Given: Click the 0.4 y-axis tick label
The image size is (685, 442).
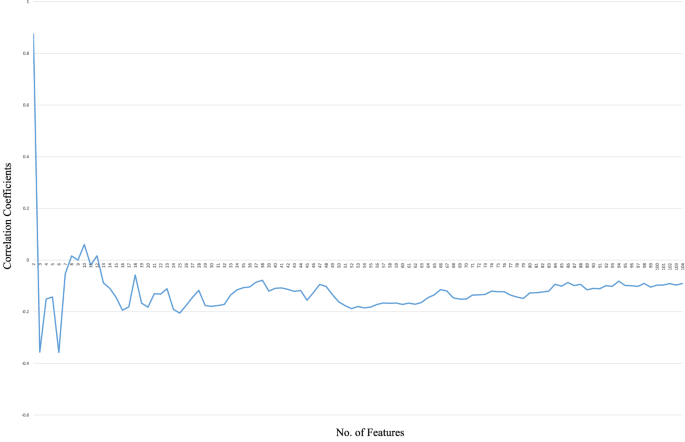Looking at the screenshot, I should pos(27,157).
